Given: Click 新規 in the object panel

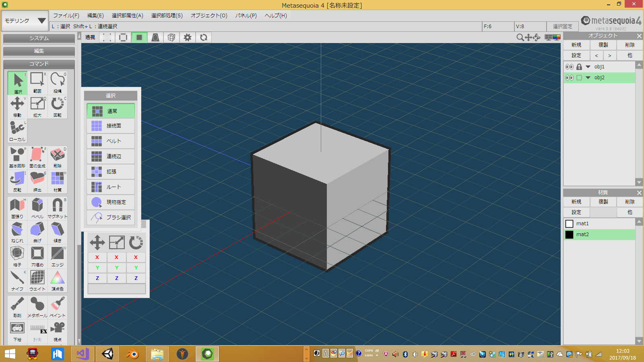Looking at the screenshot, I should (x=576, y=45).
